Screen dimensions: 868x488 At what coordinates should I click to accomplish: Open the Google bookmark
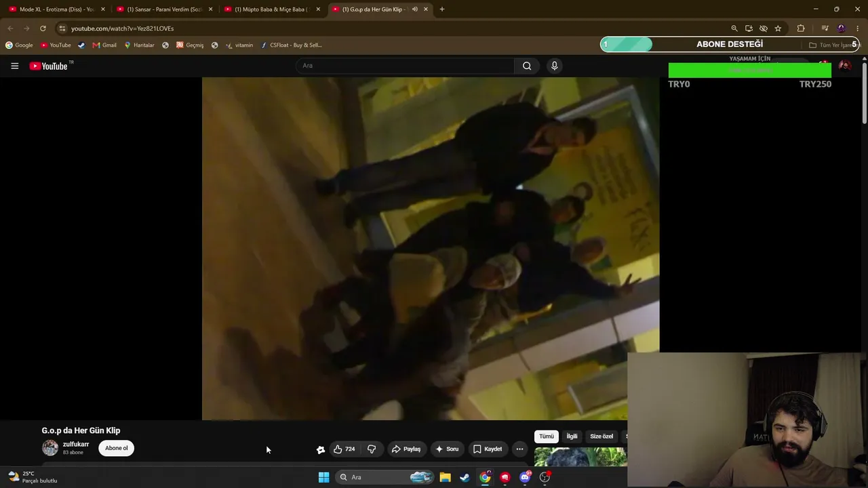(x=19, y=45)
